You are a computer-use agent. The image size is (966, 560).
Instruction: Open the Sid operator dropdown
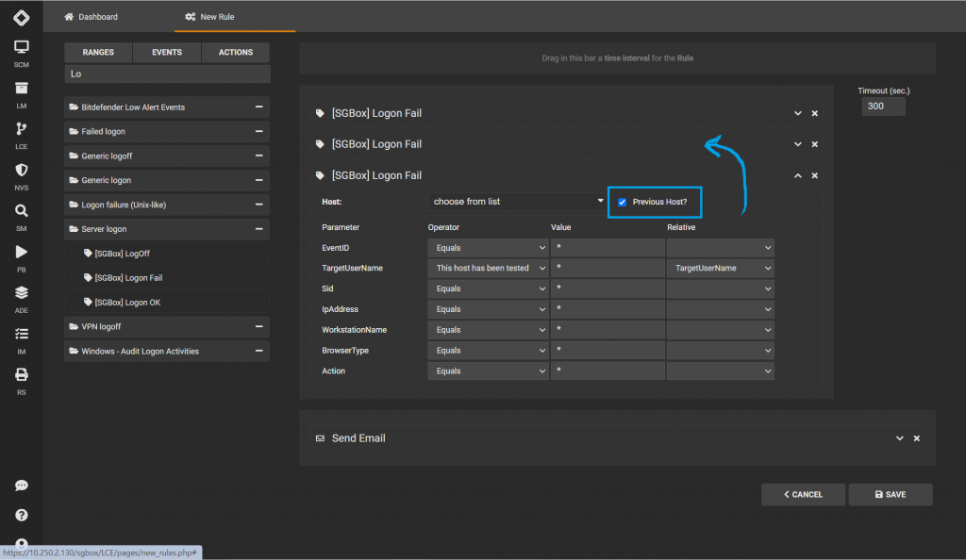pyautogui.click(x=488, y=288)
